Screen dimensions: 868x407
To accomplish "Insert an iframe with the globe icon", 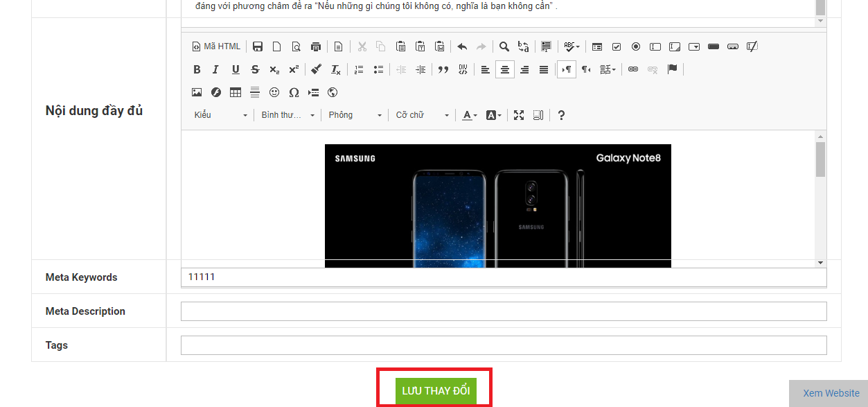I will (333, 92).
